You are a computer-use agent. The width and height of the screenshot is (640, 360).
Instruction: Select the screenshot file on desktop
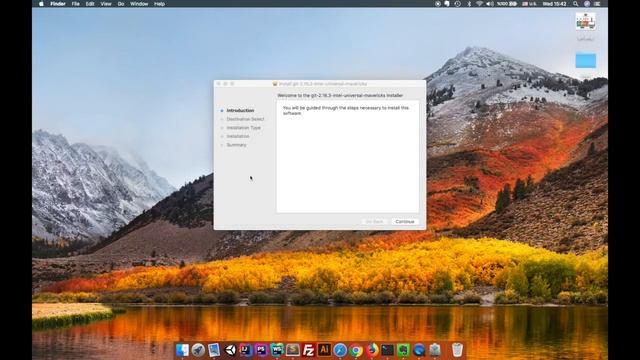[586, 21]
